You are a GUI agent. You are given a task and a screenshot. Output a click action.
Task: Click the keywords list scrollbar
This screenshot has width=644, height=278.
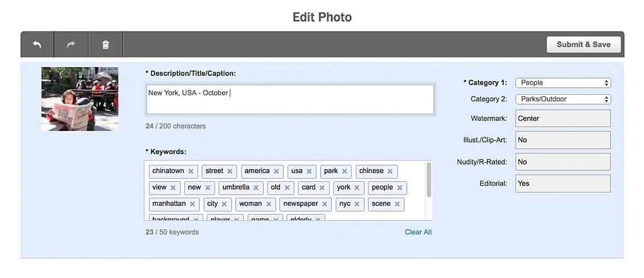click(x=429, y=180)
